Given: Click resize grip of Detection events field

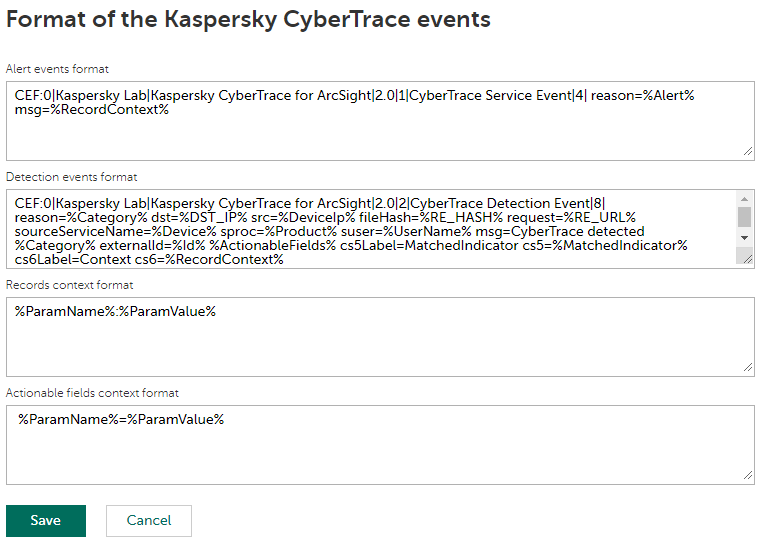Looking at the screenshot, I should (x=745, y=258).
